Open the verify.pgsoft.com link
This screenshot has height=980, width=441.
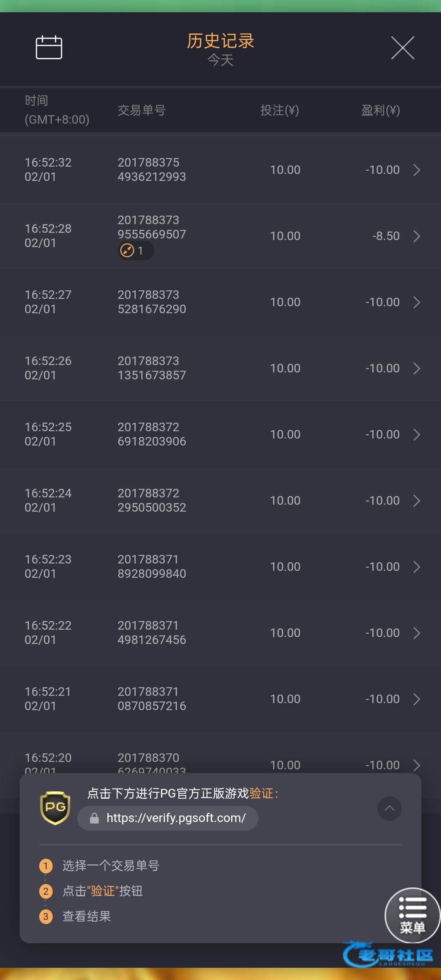tap(176, 818)
